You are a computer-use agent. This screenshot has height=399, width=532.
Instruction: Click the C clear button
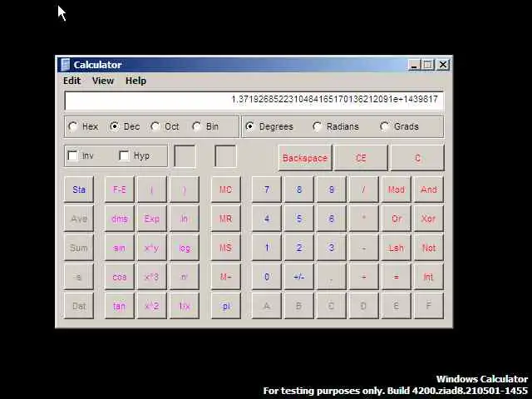point(417,158)
